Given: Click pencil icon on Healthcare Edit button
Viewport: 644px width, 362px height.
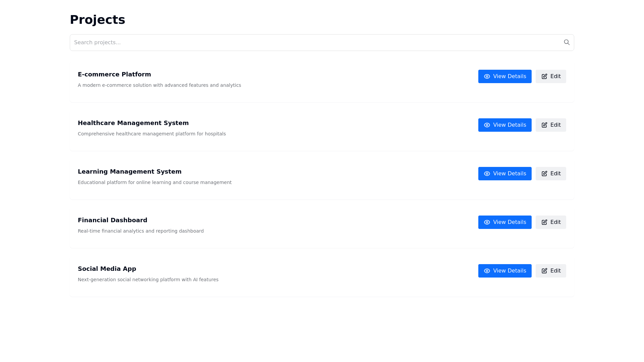Looking at the screenshot, I should (544, 125).
